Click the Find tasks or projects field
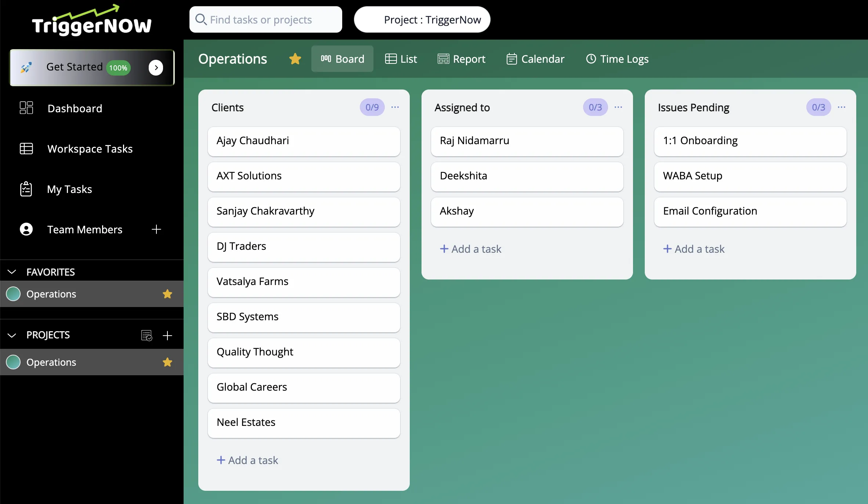The height and width of the screenshot is (504, 868). click(266, 19)
